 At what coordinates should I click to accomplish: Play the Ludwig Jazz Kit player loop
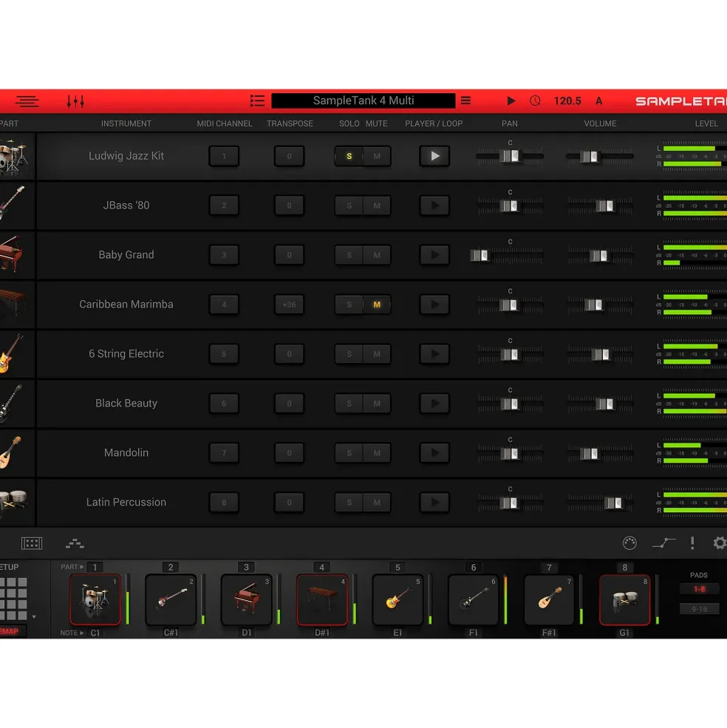coord(434,157)
